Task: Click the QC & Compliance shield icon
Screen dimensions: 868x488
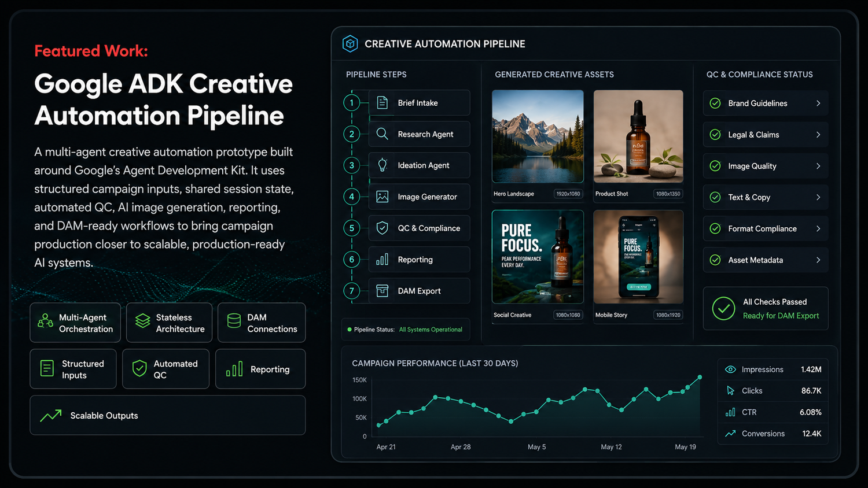Action: [382, 228]
